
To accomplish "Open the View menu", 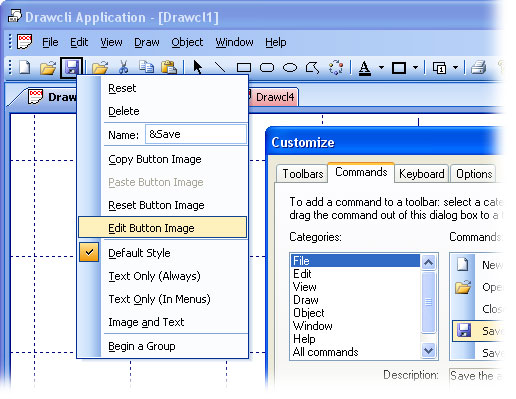I will pos(111,42).
